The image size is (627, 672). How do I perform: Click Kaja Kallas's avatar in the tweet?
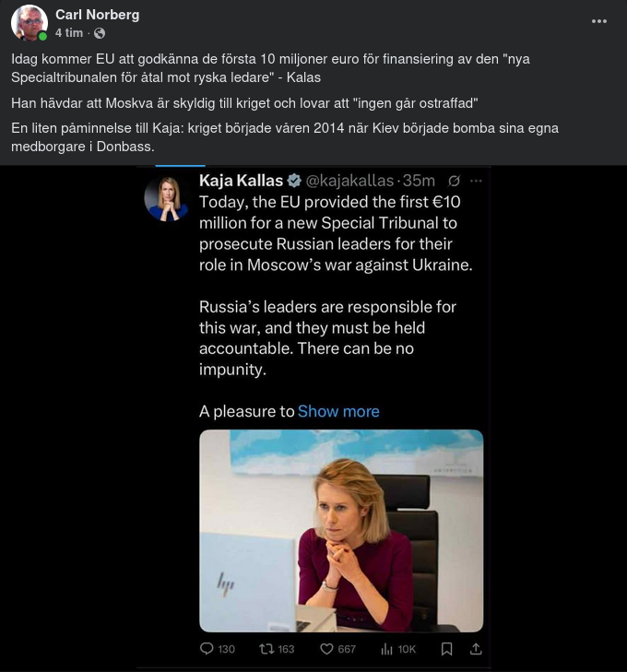click(166, 198)
